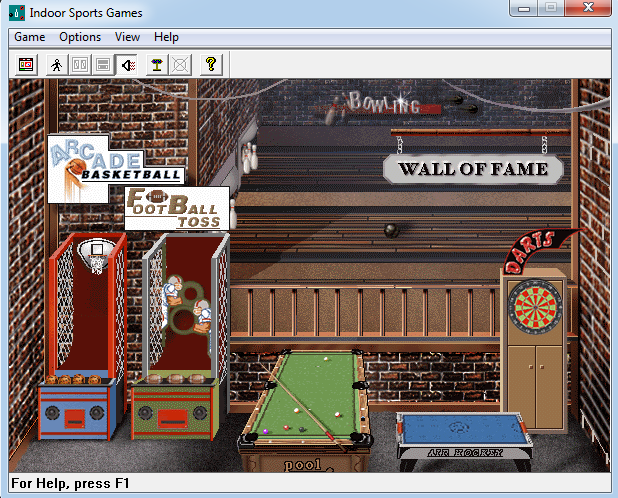
Task: Click the dartboard on the cabinet
Action: pos(536,307)
